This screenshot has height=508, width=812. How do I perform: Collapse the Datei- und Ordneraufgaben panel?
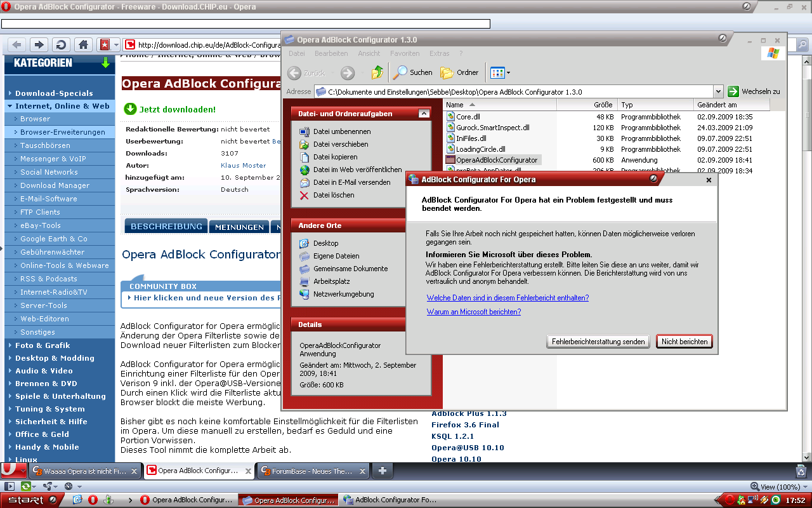424,114
